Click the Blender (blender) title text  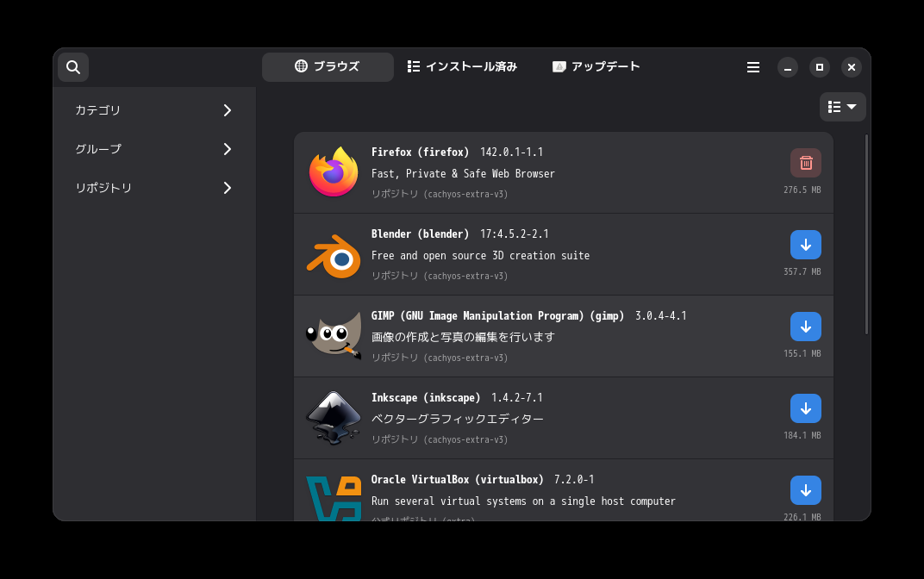tap(420, 233)
